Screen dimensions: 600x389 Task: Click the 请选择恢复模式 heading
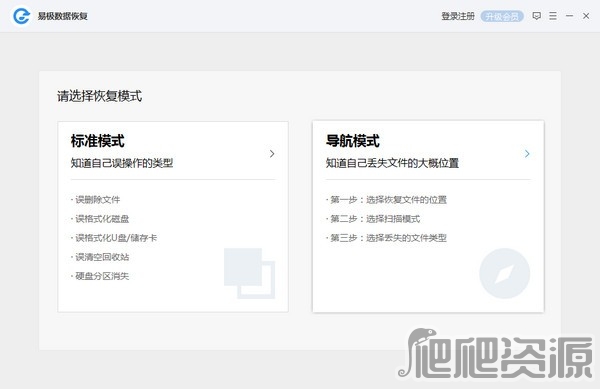99,96
